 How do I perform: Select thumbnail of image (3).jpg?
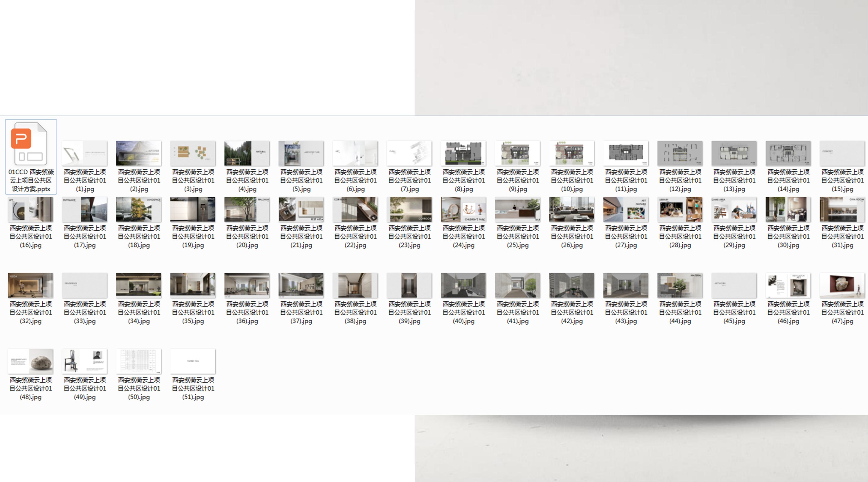(x=193, y=153)
